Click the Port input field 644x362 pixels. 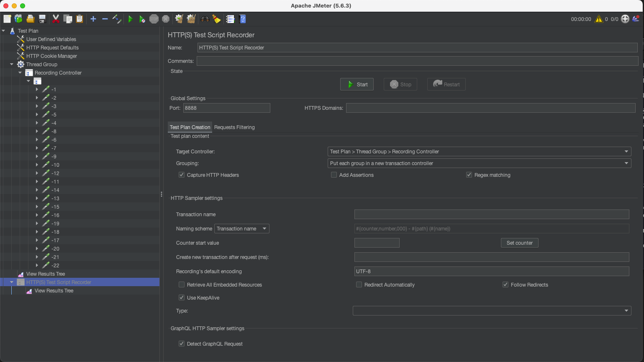pyautogui.click(x=227, y=108)
